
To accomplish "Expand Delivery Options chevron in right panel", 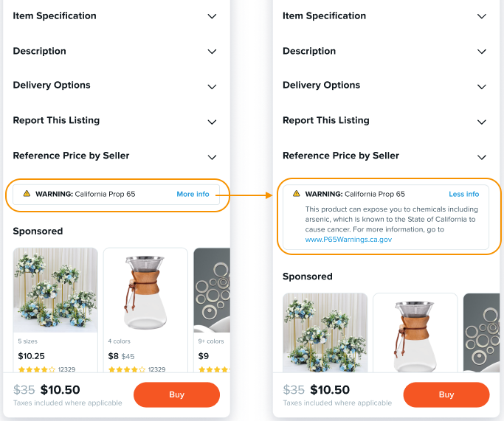I will (x=482, y=86).
